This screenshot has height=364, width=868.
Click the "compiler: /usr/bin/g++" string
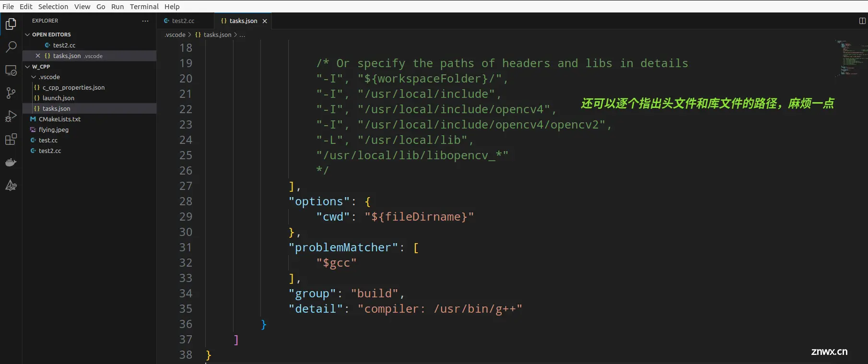(x=440, y=309)
